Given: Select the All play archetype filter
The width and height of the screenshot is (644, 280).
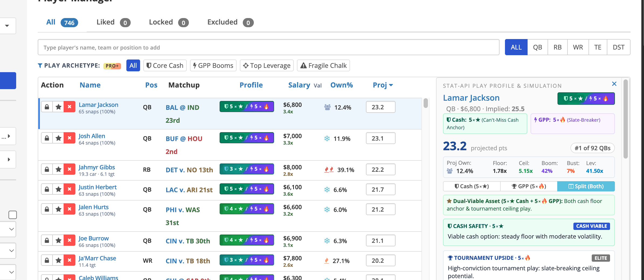Looking at the screenshot, I should point(133,65).
